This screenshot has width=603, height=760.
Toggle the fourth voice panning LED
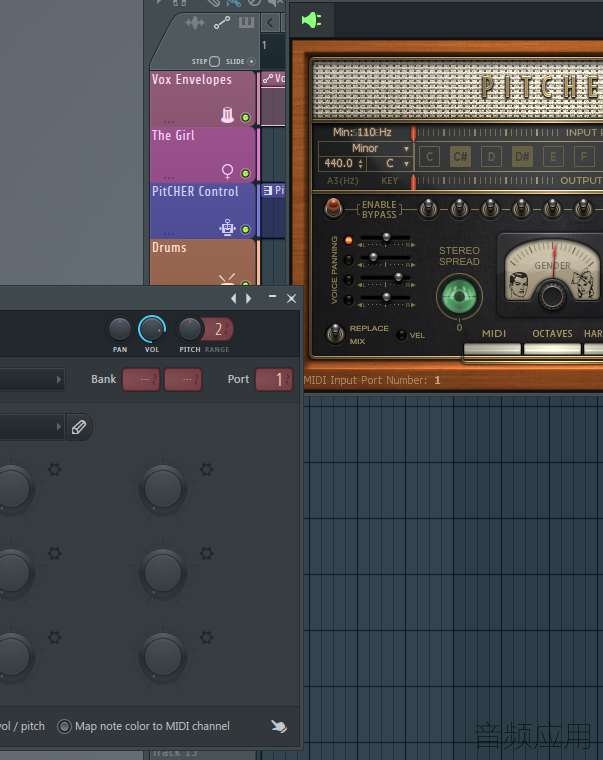pos(349,300)
